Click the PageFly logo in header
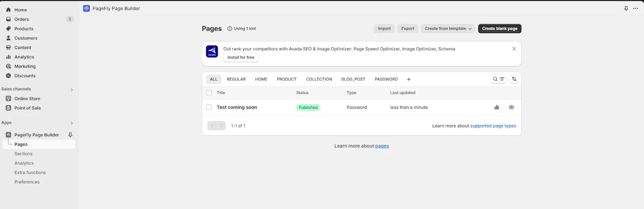Viewport: 644px width, 209px height. tap(87, 8)
